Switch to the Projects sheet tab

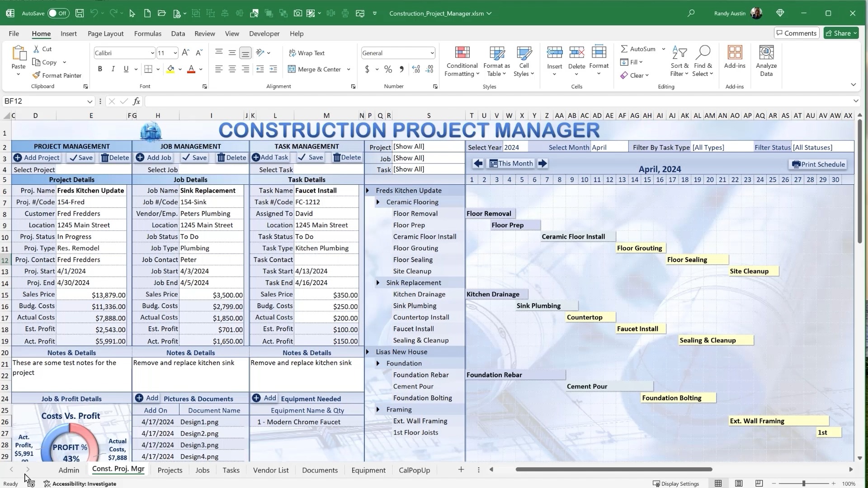170,470
